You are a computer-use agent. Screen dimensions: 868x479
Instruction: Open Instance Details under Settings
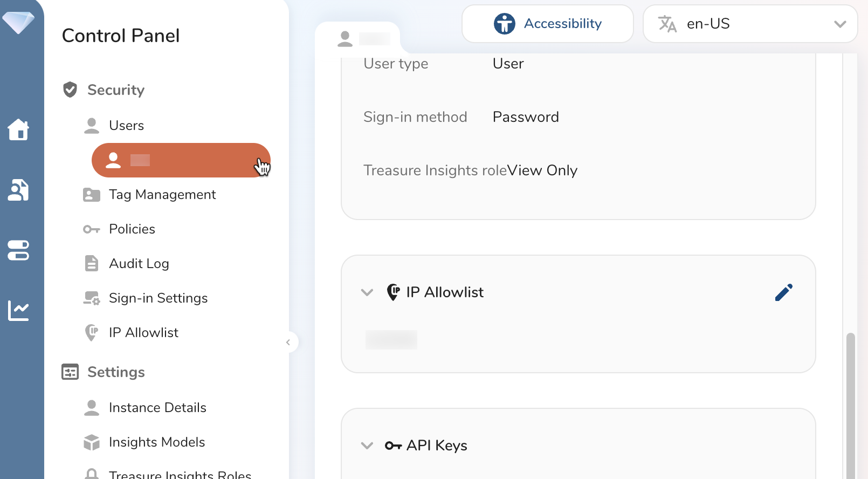point(157,408)
